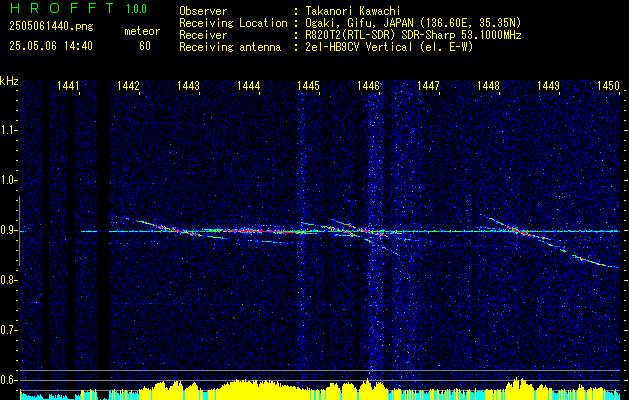This screenshot has width=629, height=400.
Task: Click the Receiver field label
Action: [203, 35]
